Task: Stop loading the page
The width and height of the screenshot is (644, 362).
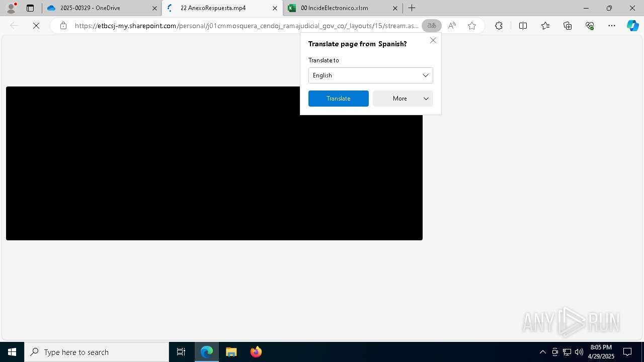Action: coord(36,26)
